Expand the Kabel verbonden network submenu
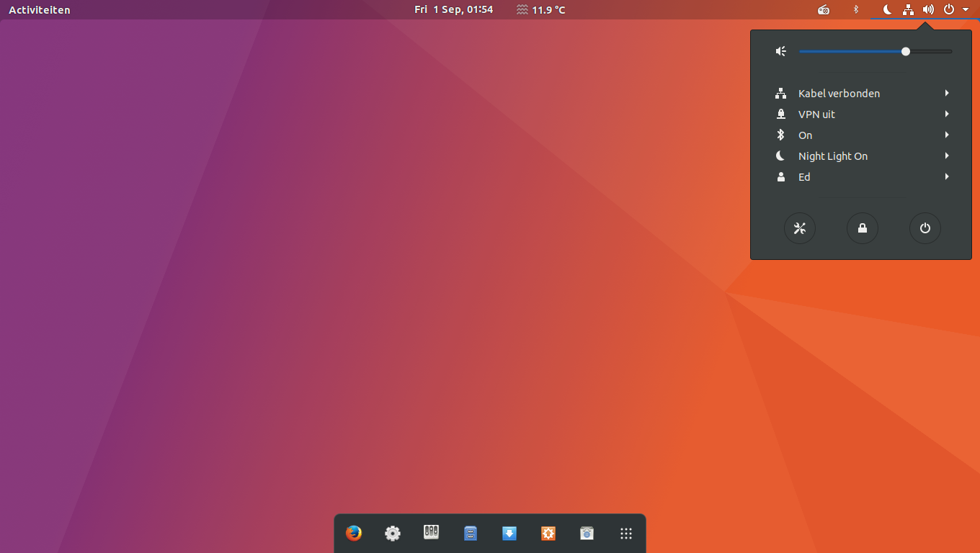This screenshot has width=980, height=553. [861, 93]
